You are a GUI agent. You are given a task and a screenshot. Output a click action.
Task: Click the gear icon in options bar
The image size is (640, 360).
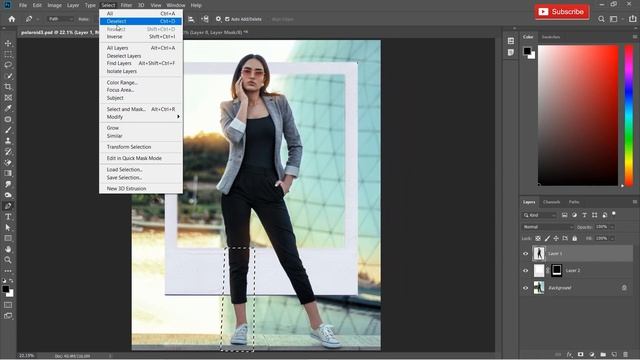point(218,19)
